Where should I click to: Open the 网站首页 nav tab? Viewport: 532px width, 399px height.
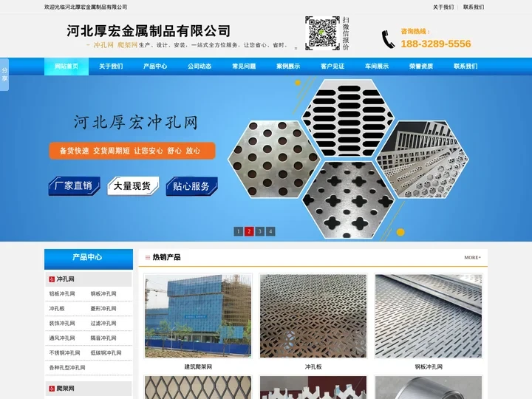tap(66, 66)
